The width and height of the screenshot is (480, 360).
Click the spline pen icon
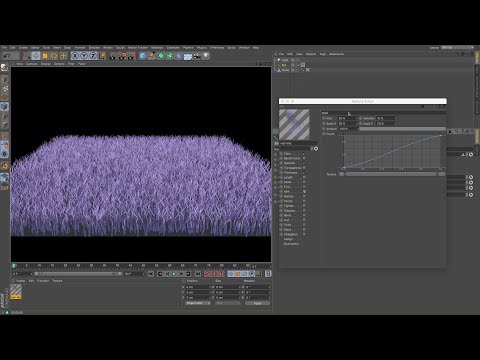[152, 56]
